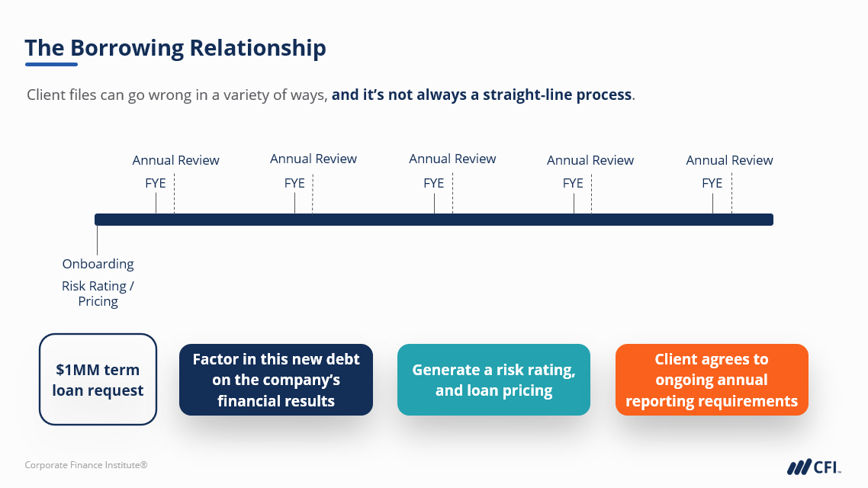Viewport: 868px width, 488px height.
Task: Select the orange "Client agrees to ongoing" box
Action: coord(712,380)
